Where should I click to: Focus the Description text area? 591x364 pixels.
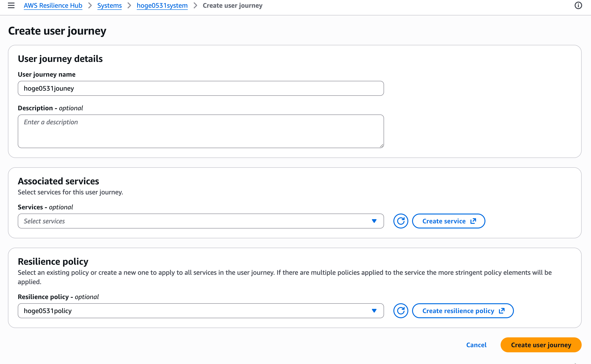tap(201, 131)
